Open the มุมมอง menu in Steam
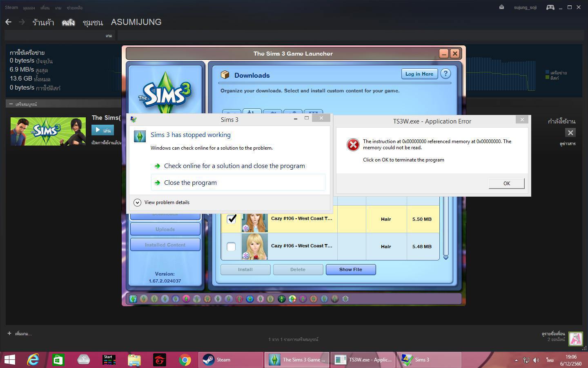Screen dimensions: 588x368 coord(29,8)
